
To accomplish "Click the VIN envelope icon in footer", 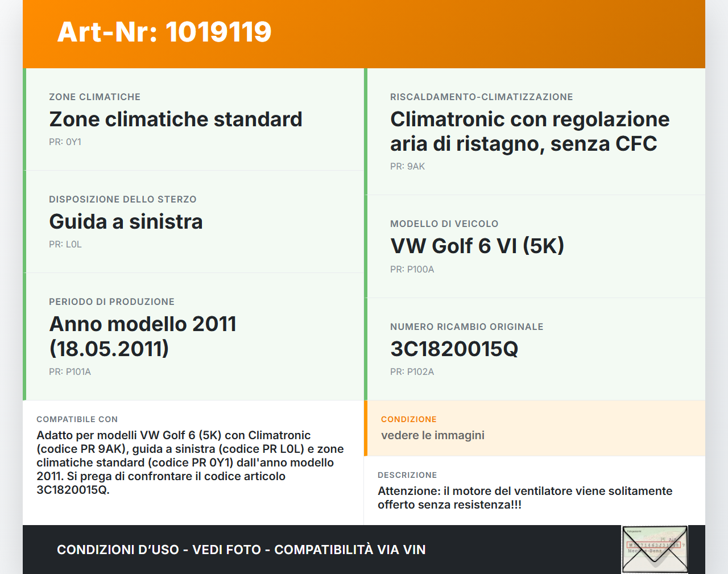I will 655,549.
